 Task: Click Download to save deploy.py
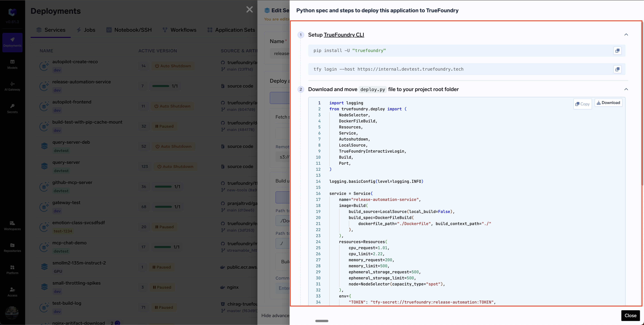[608, 102]
